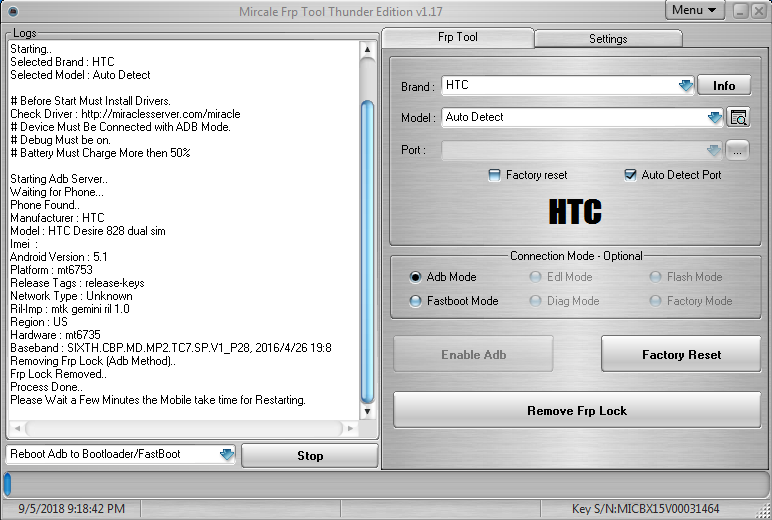Expand the Brand dropdown arrow
The height and width of the screenshot is (520, 772).
point(685,86)
